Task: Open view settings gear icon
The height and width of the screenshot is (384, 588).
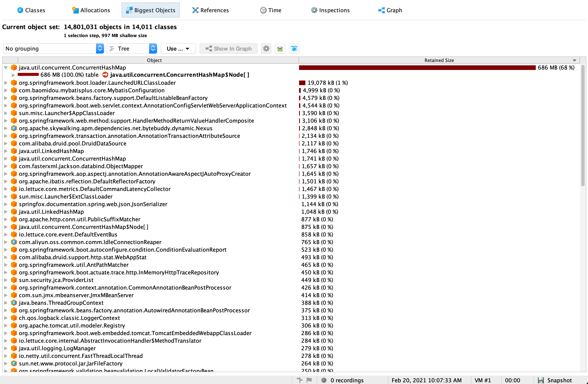Action: [x=266, y=48]
